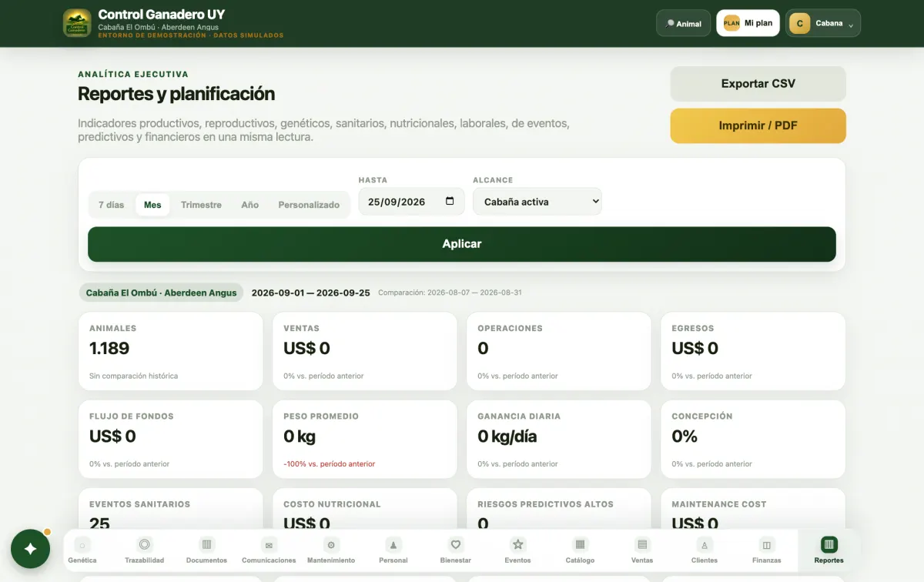Go to Ventas in bottom nav
Image resolution: width=924 pixels, height=582 pixels.
pyautogui.click(x=642, y=550)
